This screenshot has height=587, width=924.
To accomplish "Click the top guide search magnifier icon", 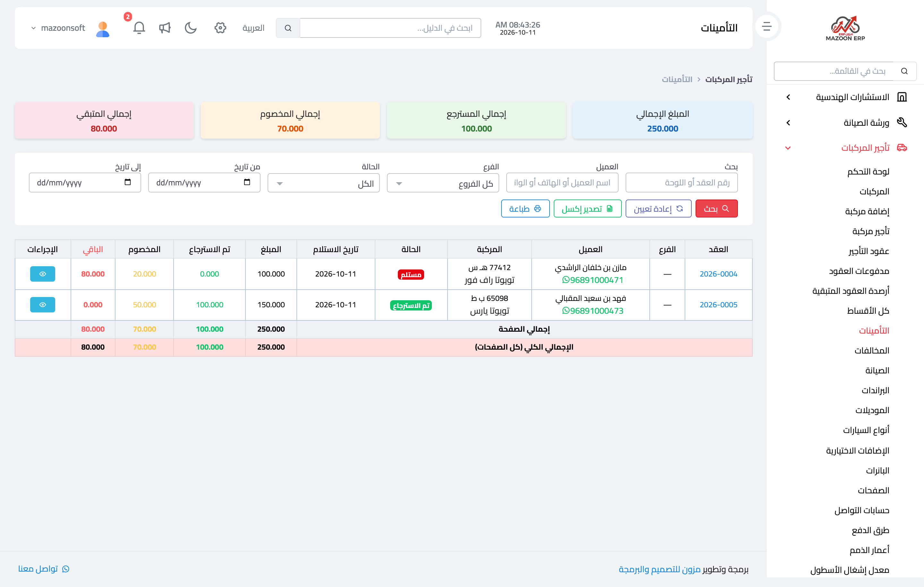I will pyautogui.click(x=288, y=28).
